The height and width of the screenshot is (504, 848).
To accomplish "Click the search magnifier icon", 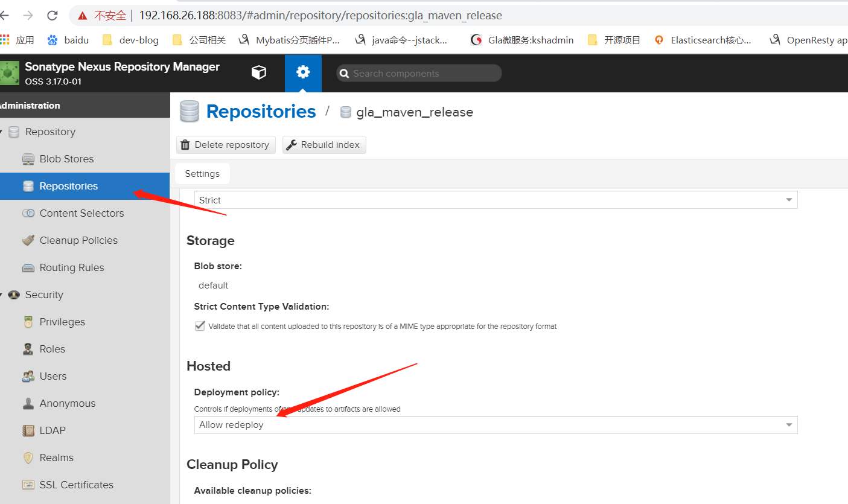I will pyautogui.click(x=345, y=74).
